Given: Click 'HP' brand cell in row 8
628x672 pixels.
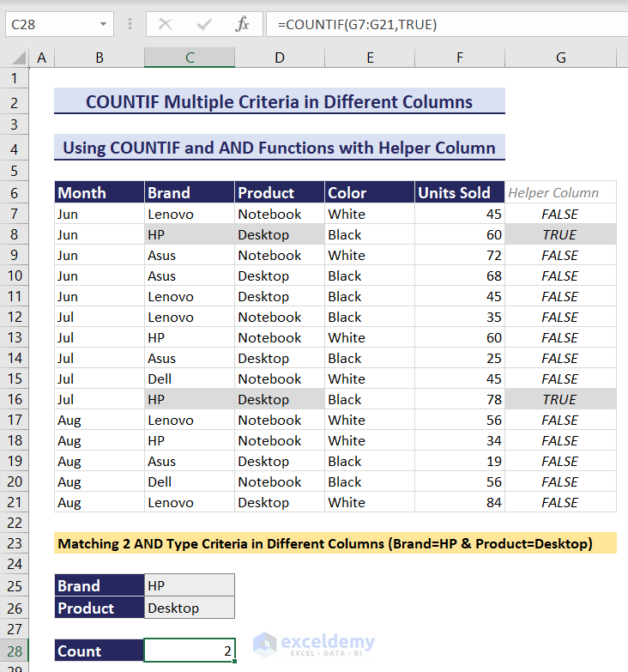Looking at the screenshot, I should (190, 234).
